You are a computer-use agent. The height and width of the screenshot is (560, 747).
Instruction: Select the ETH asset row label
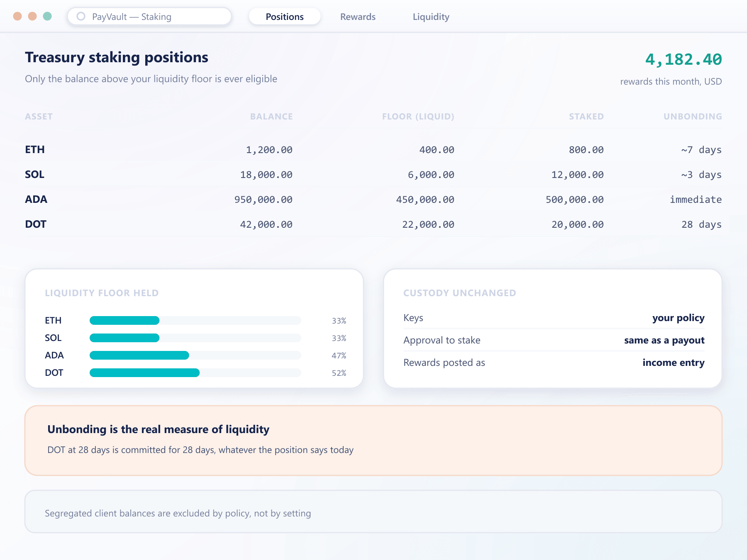coord(35,149)
